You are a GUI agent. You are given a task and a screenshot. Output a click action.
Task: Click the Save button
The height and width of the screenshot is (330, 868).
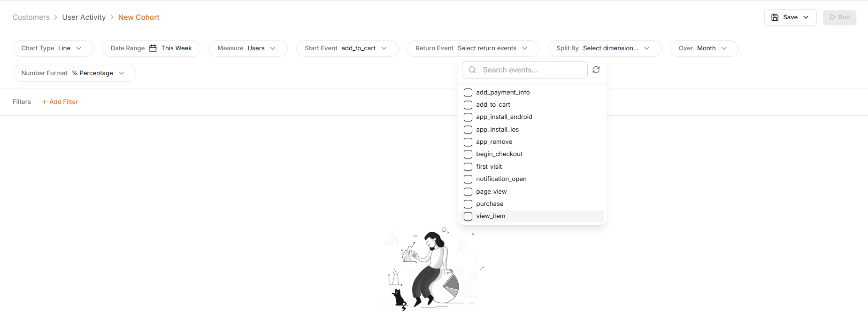[x=791, y=17]
